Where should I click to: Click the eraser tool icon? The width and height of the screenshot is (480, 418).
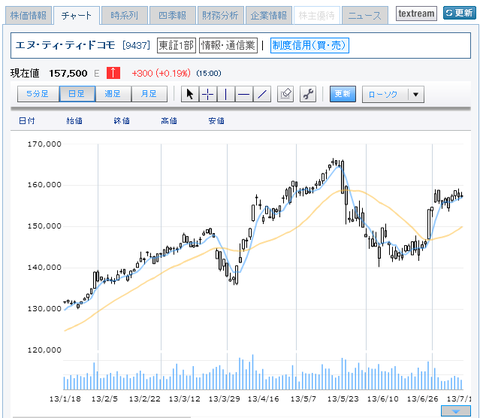pyautogui.click(x=285, y=94)
